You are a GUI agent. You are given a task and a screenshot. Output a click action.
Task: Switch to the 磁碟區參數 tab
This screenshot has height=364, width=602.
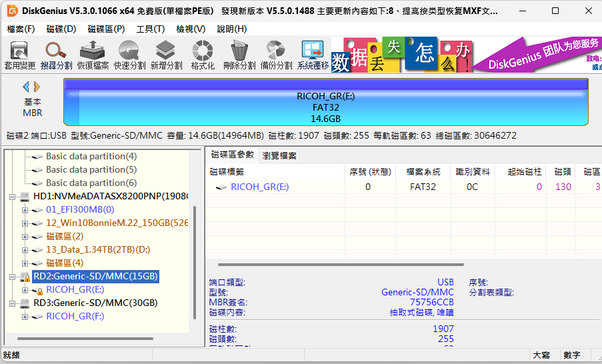pyautogui.click(x=233, y=155)
